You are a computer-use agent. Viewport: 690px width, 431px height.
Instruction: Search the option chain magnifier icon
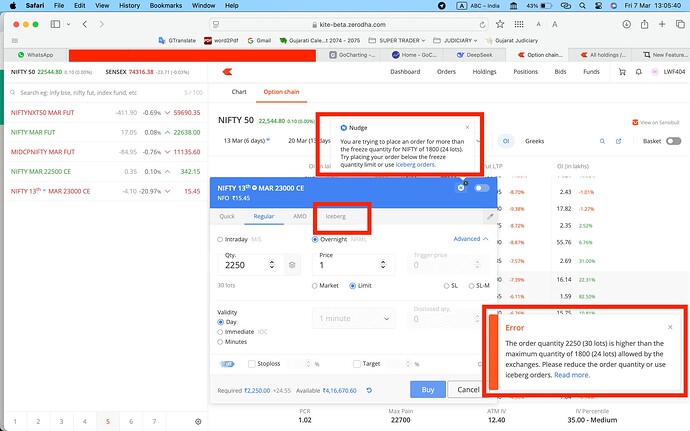click(x=602, y=141)
